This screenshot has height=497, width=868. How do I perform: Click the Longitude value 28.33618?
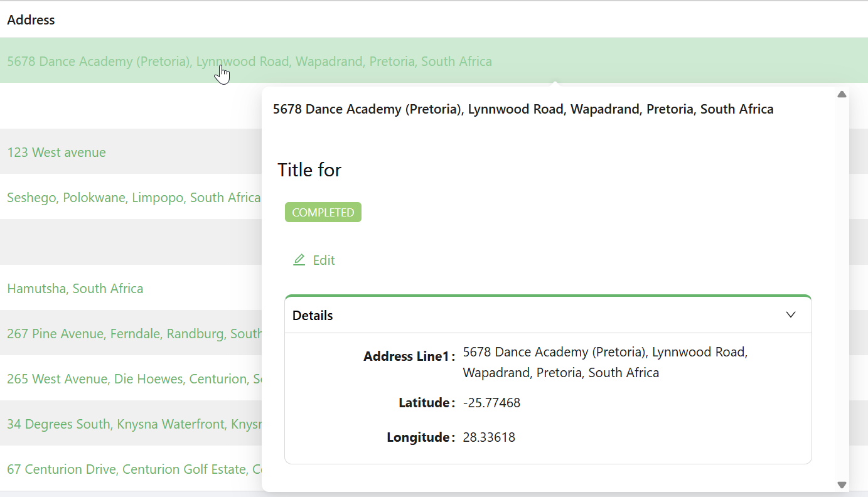tap(489, 437)
